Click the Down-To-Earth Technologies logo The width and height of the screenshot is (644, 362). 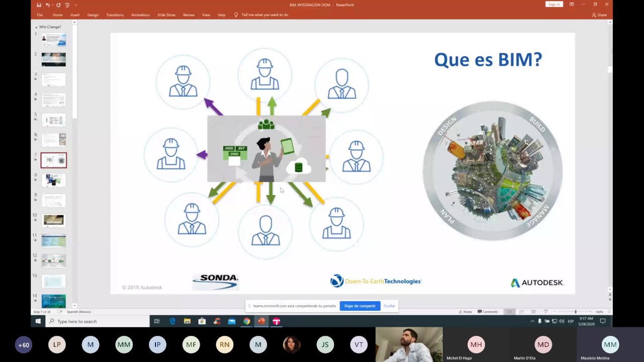tap(375, 281)
